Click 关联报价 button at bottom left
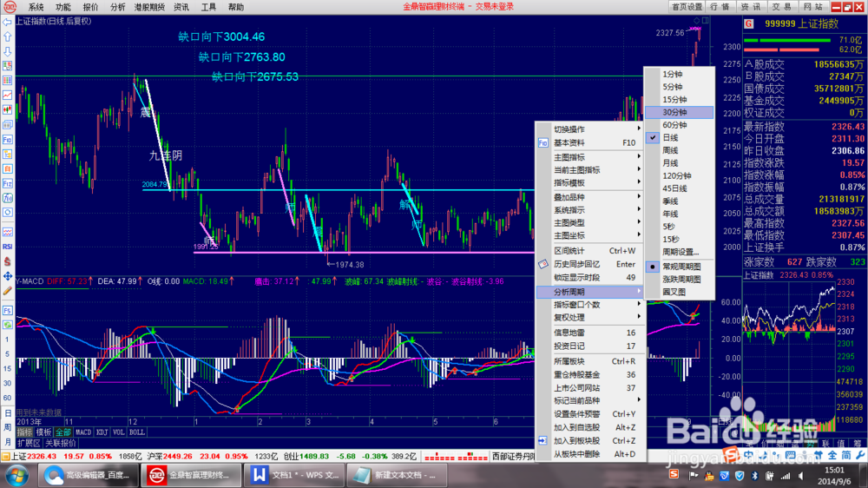 click(61, 443)
